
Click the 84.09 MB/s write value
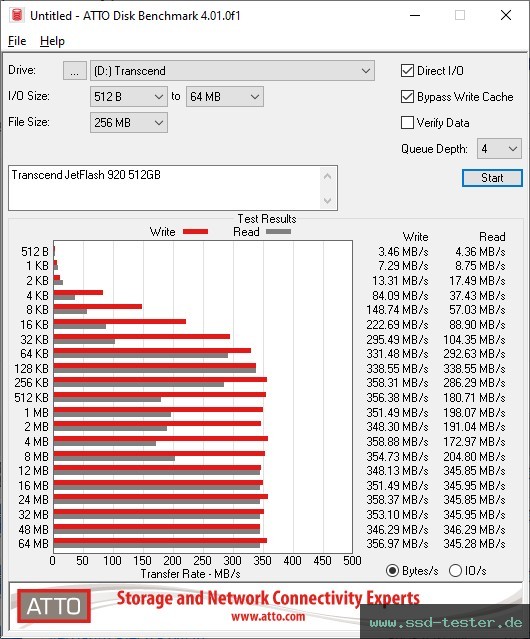(x=400, y=295)
